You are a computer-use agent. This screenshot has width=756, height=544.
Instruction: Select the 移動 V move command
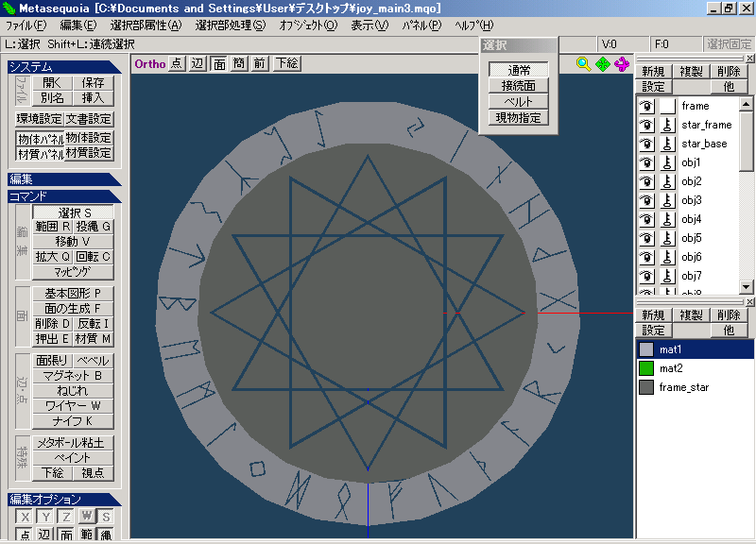[73, 242]
